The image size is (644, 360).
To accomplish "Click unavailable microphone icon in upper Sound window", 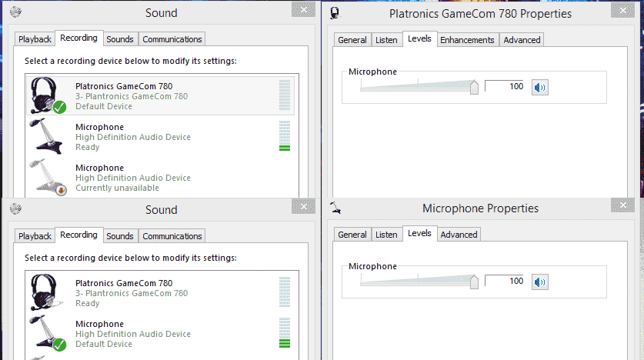I will 48,178.
